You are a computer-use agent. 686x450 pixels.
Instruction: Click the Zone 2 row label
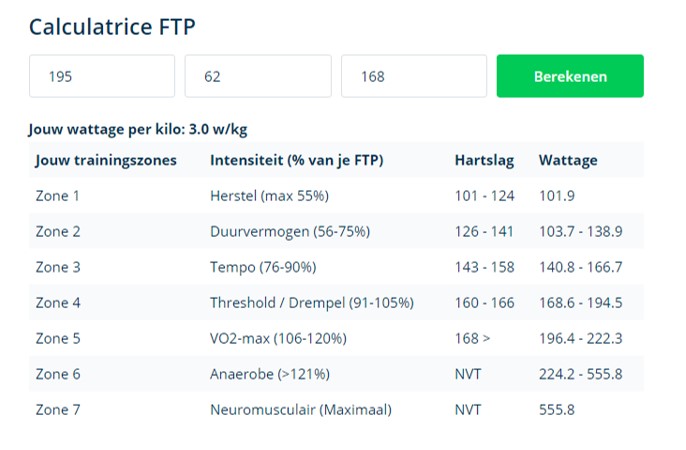(58, 231)
